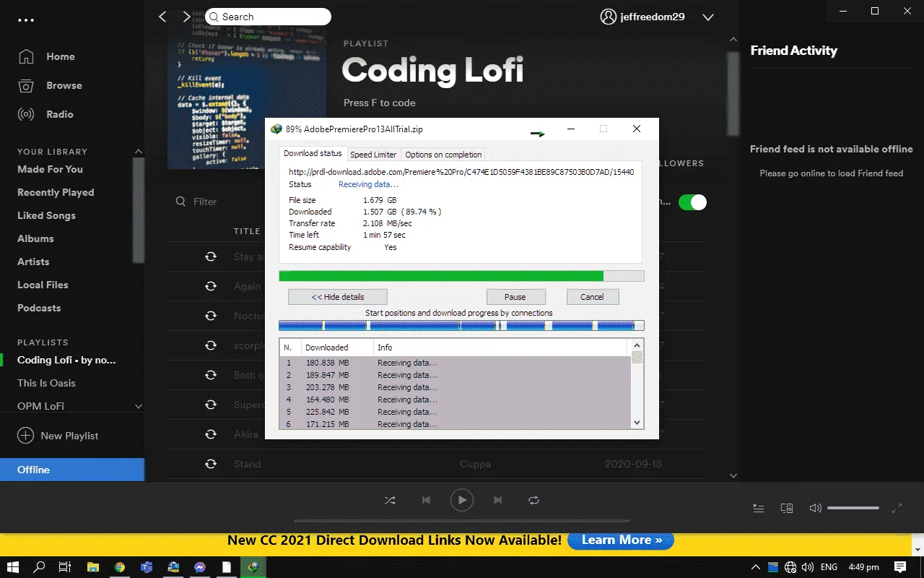Screen dimensions: 924x578
Task: Cancel the IDM download
Action: pyautogui.click(x=592, y=297)
